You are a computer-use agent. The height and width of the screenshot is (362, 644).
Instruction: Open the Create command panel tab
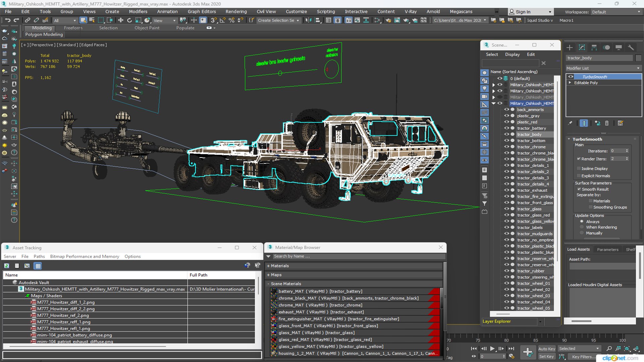point(570,48)
